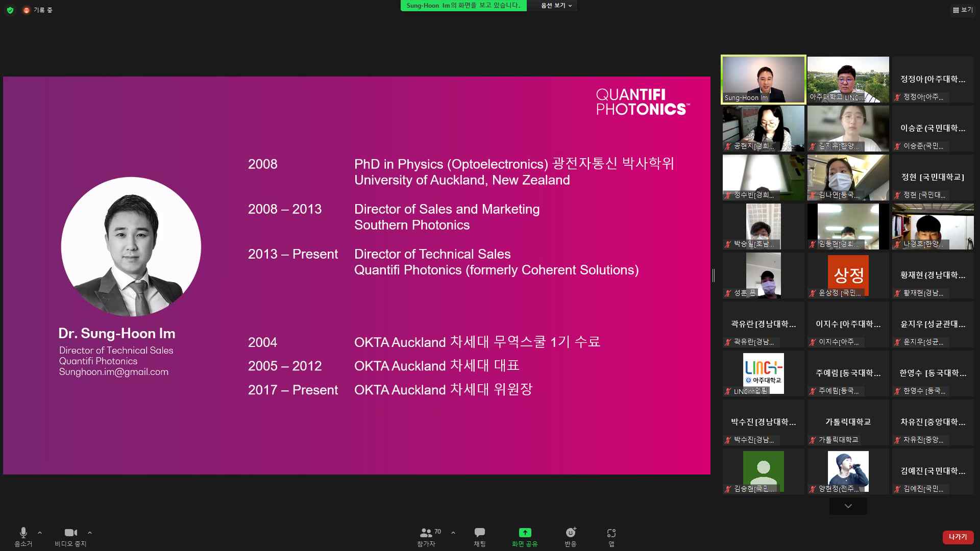Screen dimensions: 980x551
Task: Click muted mic icon on 황재현 tile
Action: [x=897, y=293]
